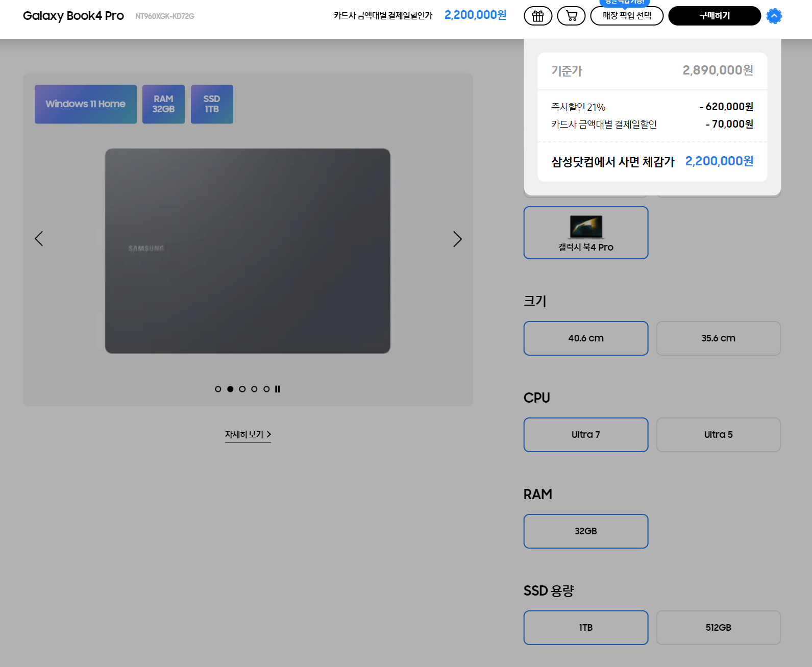Show next product image arrow
Viewport: 812px width, 667px height.
coord(457,238)
